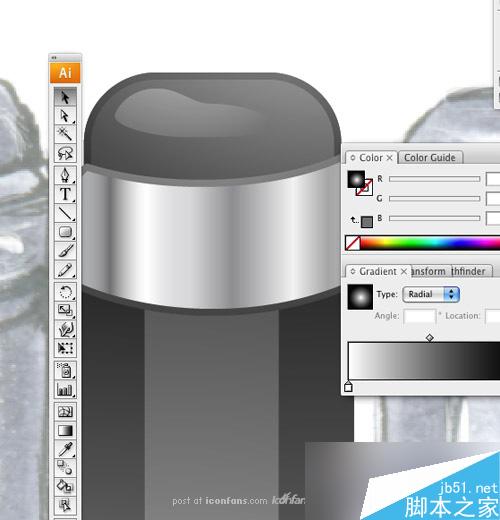
Task: Switch to the Gradient tab
Action: coord(378,272)
